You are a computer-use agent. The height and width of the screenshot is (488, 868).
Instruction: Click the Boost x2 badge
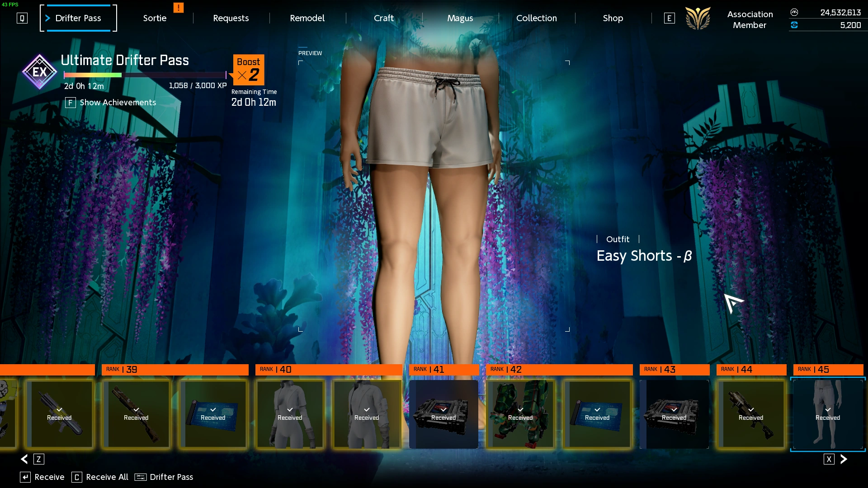click(x=248, y=70)
